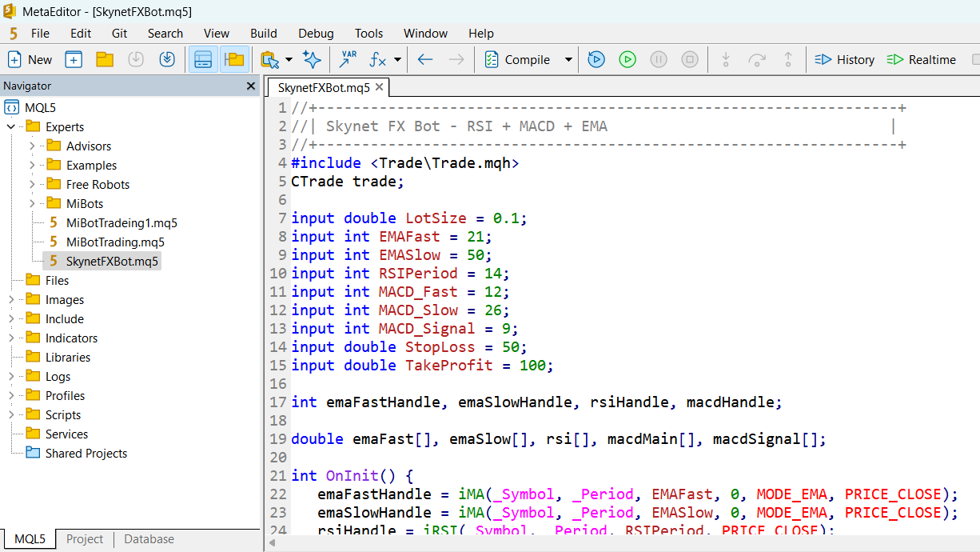The width and height of the screenshot is (980, 552).
Task: Open the Window menu
Action: [x=425, y=34]
